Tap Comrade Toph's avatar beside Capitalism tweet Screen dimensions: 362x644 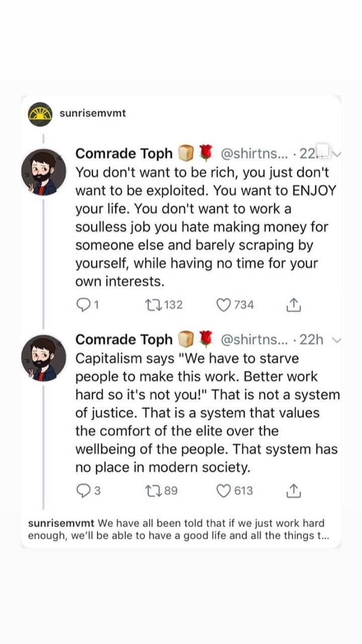click(43, 359)
